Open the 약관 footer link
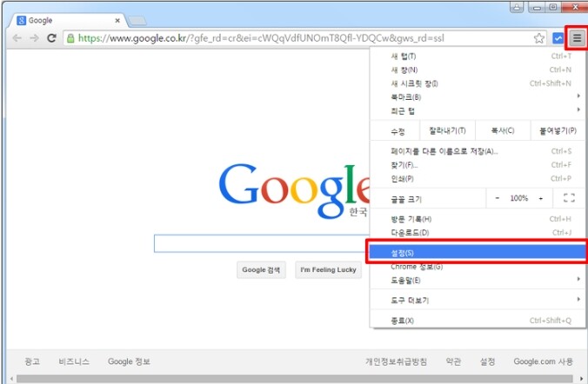588x384 pixels. [x=453, y=361]
